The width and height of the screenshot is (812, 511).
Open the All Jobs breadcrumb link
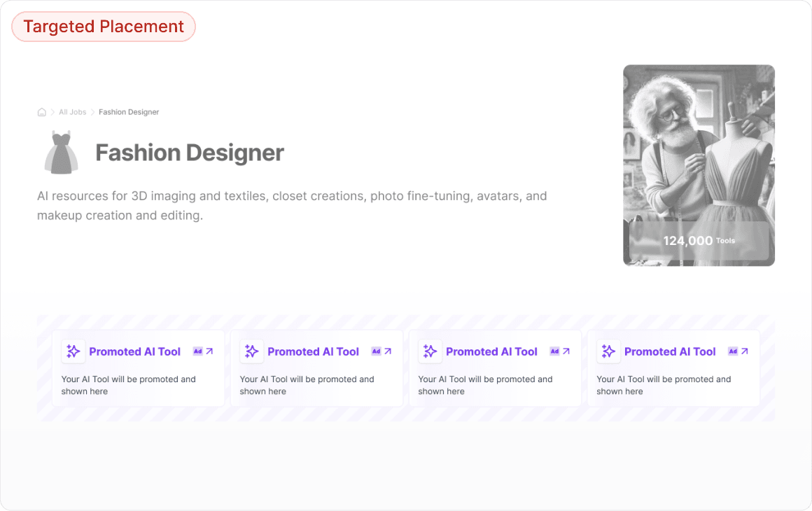[71, 111]
